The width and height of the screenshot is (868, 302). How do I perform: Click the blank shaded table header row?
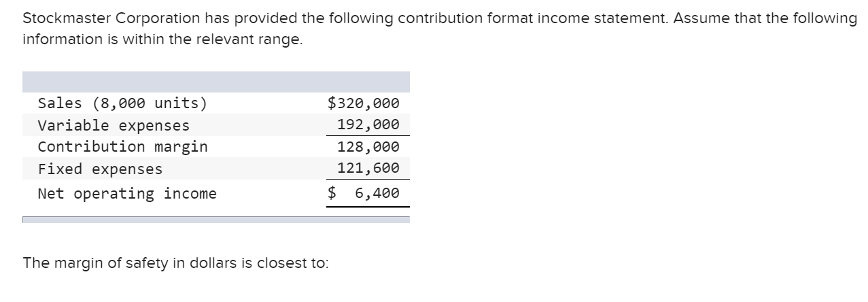coord(216,82)
